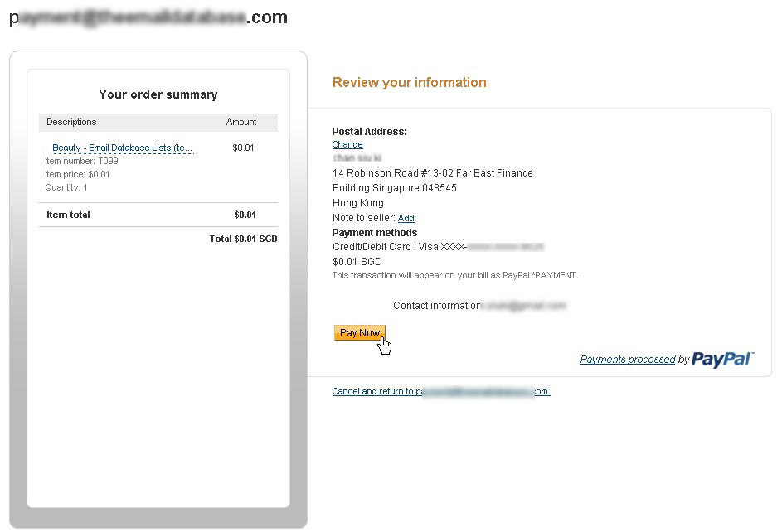Click the Item total row label

[x=68, y=215]
